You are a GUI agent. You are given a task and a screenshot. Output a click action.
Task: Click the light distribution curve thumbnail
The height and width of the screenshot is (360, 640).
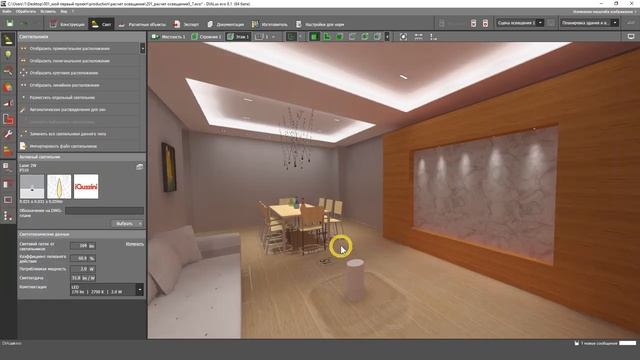(x=59, y=187)
